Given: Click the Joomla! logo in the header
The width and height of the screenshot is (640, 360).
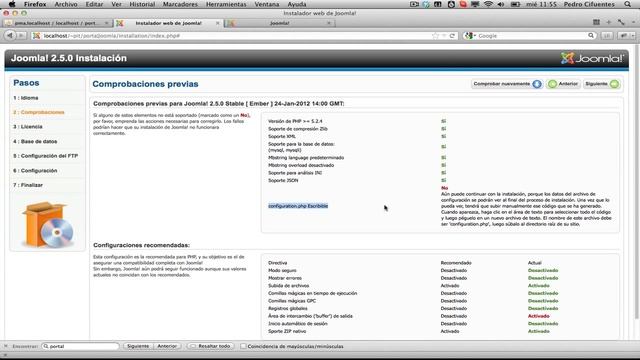Looking at the screenshot, I should 592,58.
